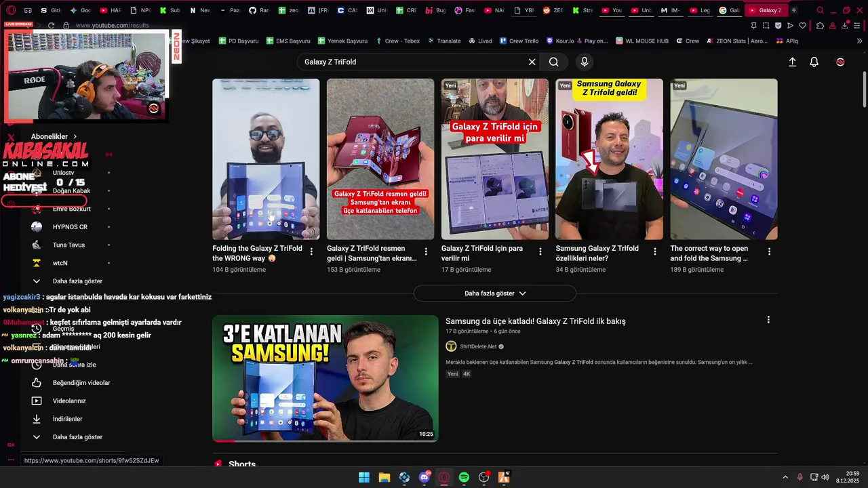Open a new browser tab with plus
868x488 pixels.
click(794, 10)
